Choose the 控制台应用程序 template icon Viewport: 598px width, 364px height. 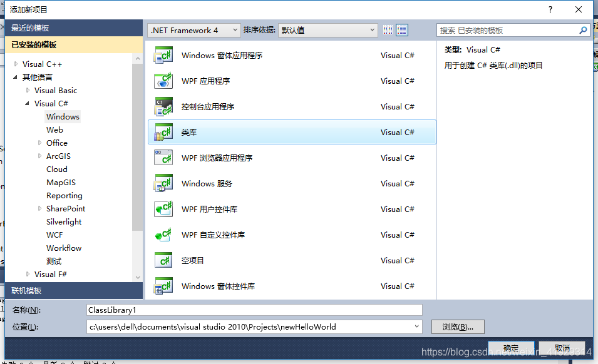[x=163, y=106]
